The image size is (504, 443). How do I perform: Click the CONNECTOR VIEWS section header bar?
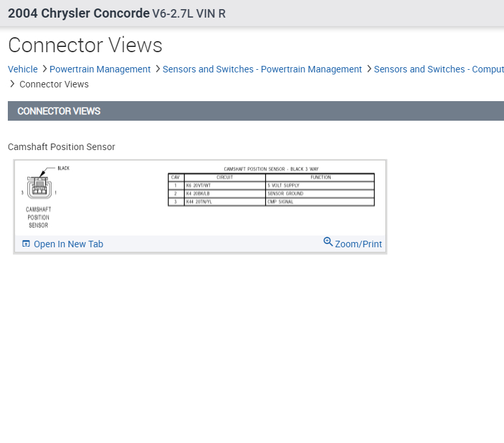[256, 111]
